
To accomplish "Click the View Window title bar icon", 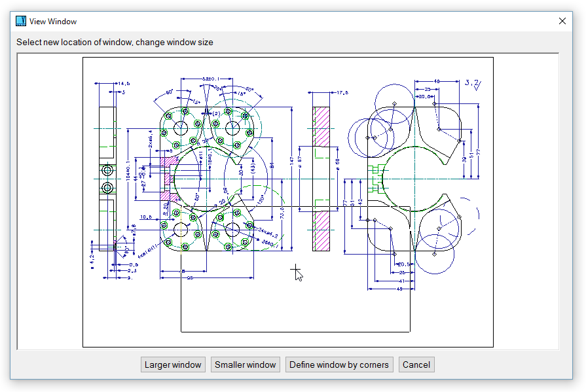I will click(21, 21).
